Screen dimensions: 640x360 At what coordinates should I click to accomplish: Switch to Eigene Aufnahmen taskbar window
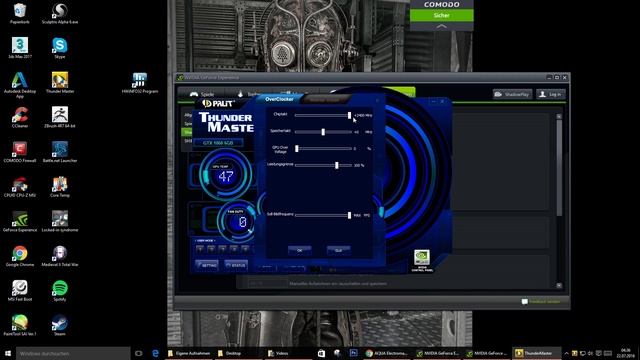click(x=189, y=353)
